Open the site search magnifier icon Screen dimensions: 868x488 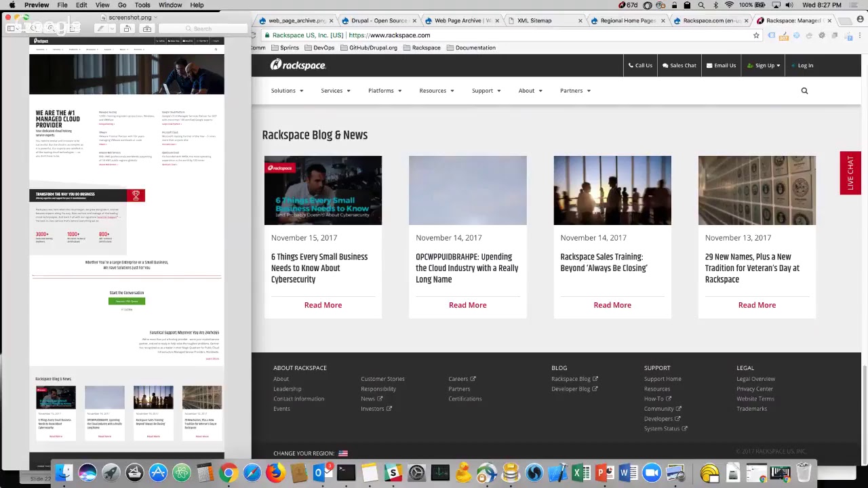click(804, 91)
